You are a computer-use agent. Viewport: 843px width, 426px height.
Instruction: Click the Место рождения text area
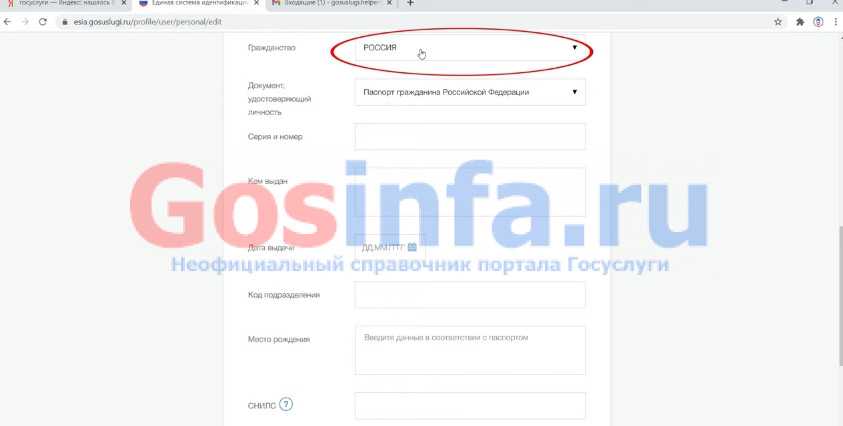[x=470, y=350]
